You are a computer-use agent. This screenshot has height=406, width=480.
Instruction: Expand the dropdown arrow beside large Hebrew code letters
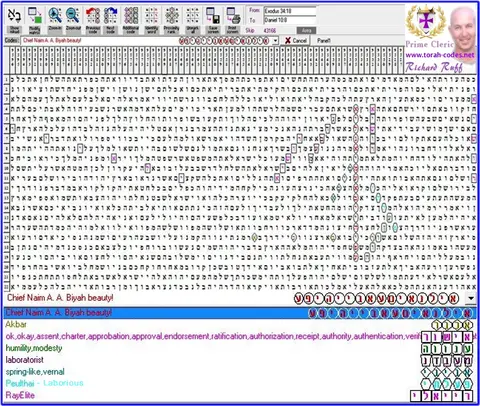click(x=471, y=298)
